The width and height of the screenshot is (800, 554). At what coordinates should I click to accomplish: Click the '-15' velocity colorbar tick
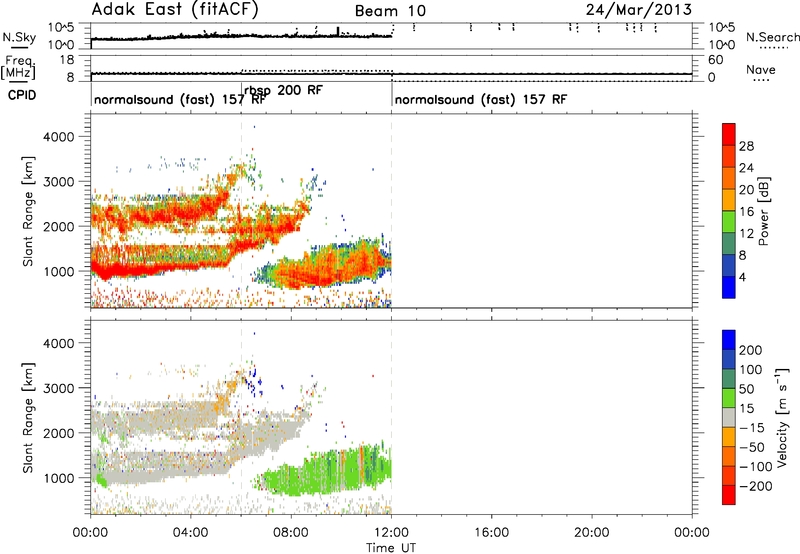tap(752, 428)
